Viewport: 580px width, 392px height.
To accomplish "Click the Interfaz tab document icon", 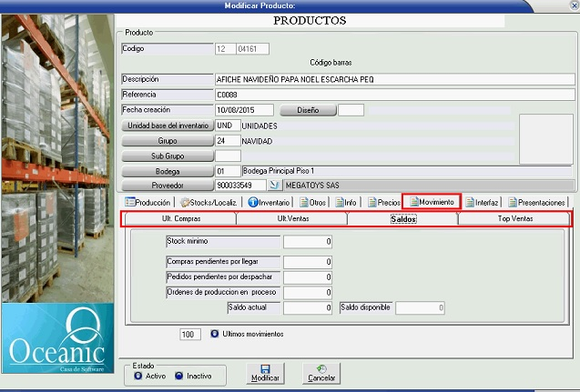I will [470, 202].
